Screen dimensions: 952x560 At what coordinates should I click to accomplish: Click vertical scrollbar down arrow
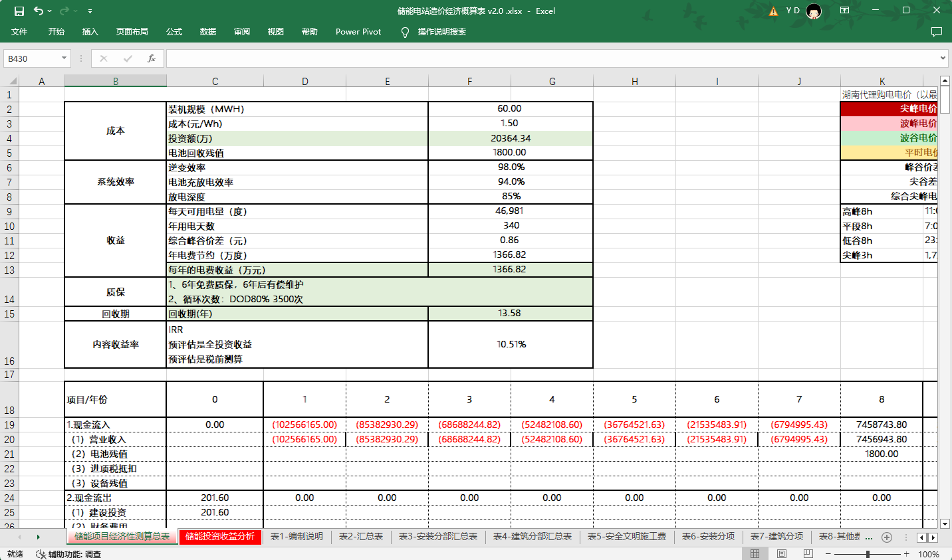[945, 523]
